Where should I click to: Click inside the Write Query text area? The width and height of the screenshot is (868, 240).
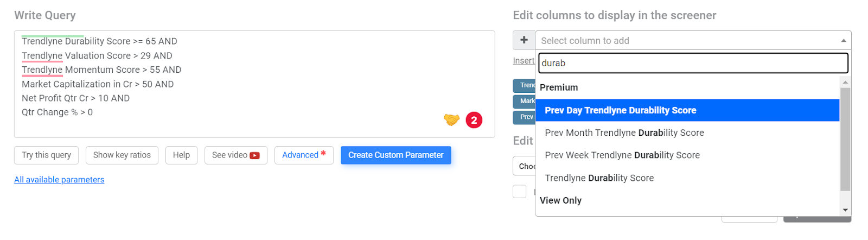coord(254,84)
